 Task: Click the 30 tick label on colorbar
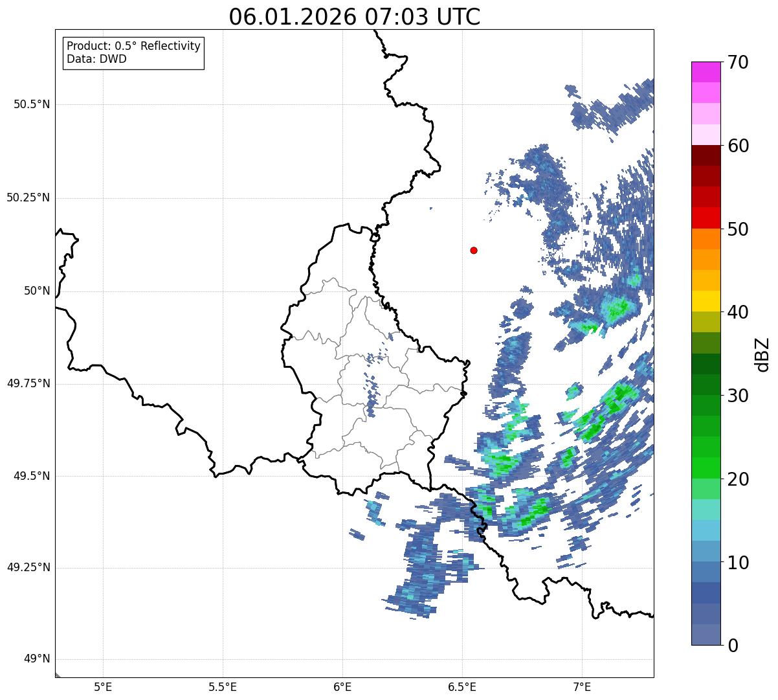coord(738,396)
